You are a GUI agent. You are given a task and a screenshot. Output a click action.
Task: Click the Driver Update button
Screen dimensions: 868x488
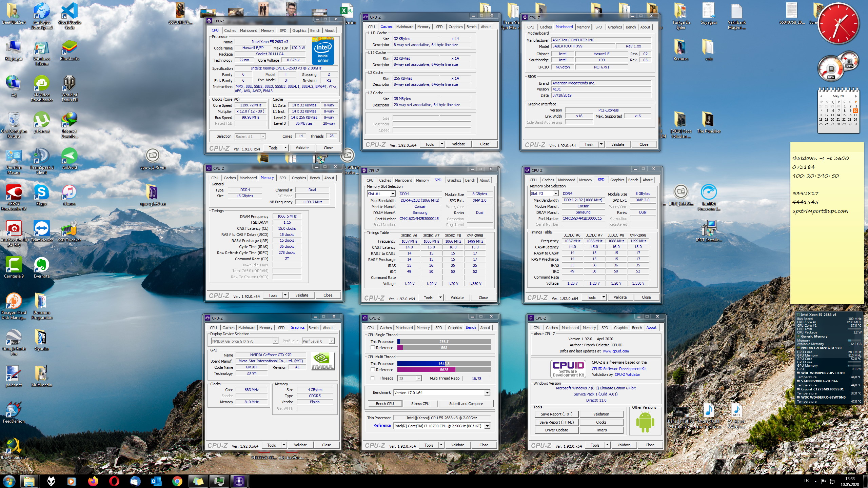(556, 430)
